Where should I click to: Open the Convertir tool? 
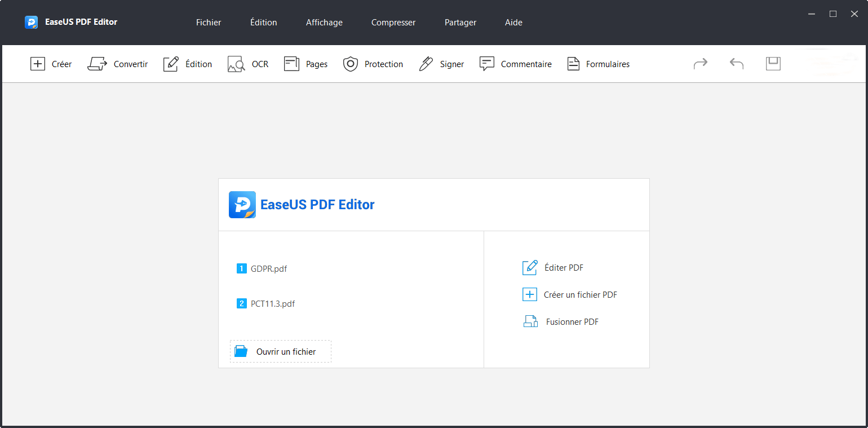[x=118, y=64]
